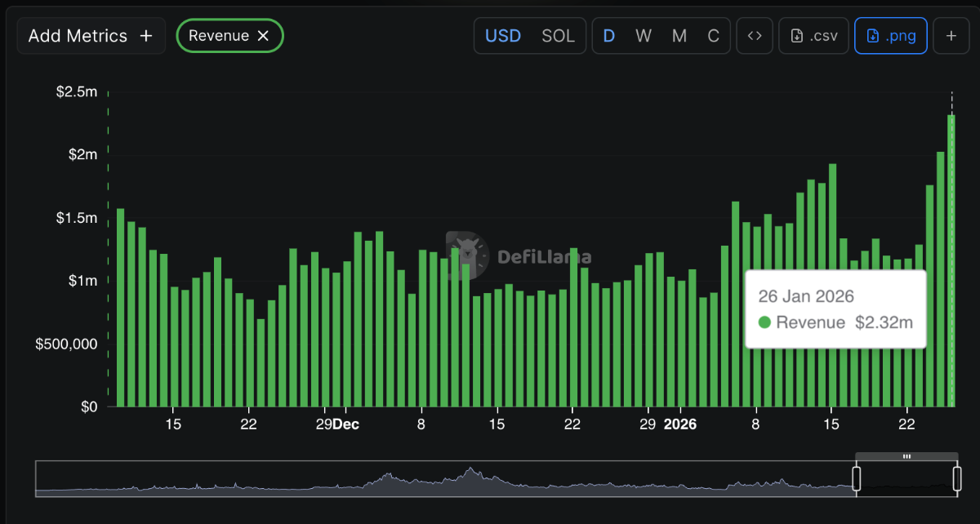Click the Revenue metric chip

[221, 35]
